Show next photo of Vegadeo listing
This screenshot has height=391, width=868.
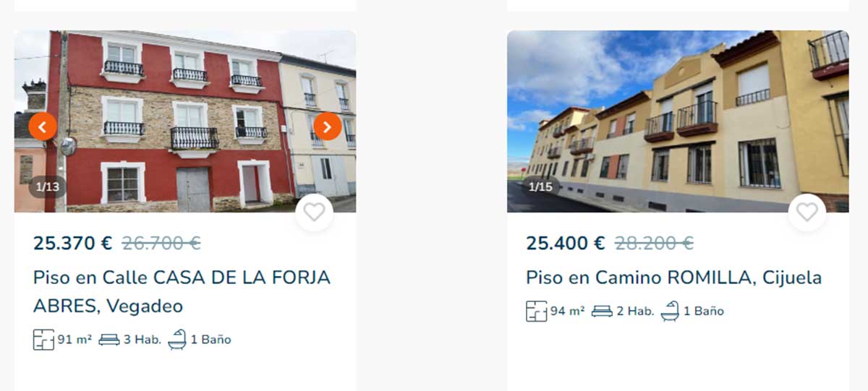coord(327,127)
